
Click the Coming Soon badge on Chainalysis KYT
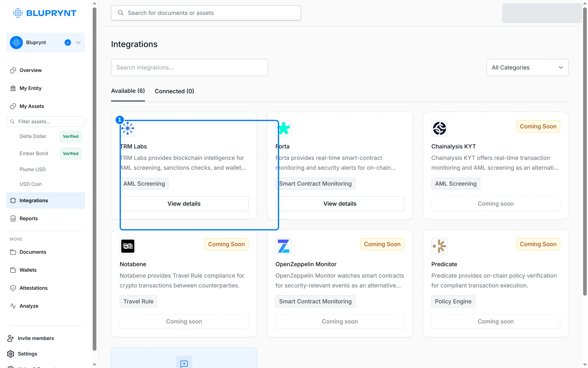click(x=538, y=126)
